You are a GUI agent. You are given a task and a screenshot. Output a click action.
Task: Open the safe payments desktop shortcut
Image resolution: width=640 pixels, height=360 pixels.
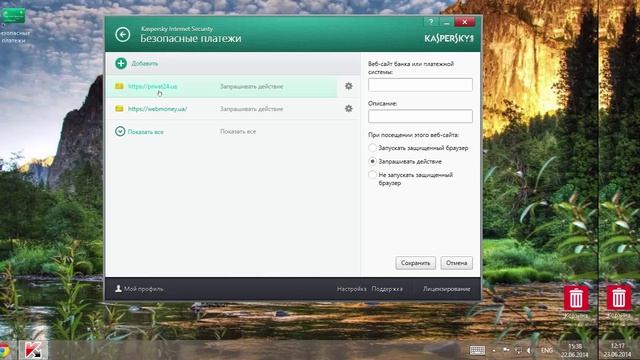coord(13,25)
